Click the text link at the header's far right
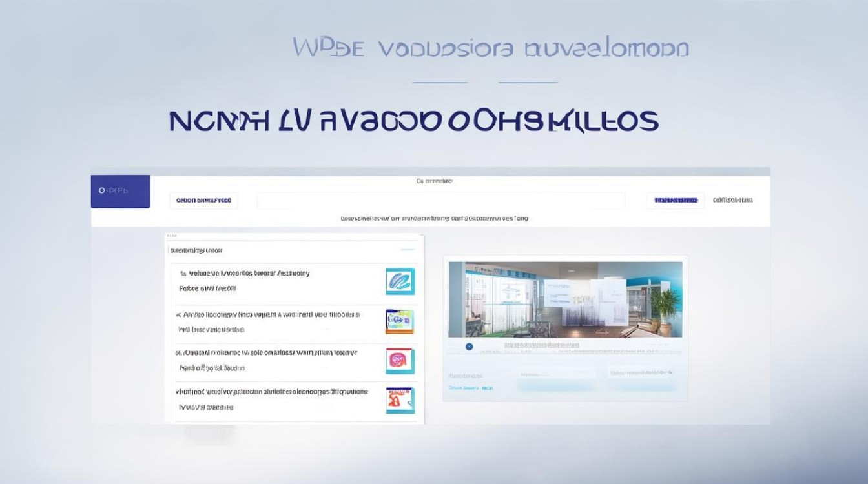This screenshot has width=868, height=484. click(732, 200)
